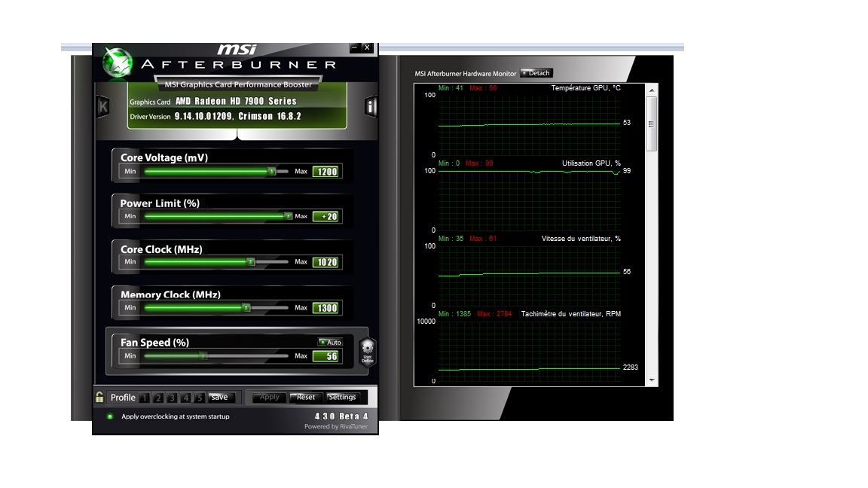
Task: Minimize the Afterburner window
Action: tap(355, 47)
